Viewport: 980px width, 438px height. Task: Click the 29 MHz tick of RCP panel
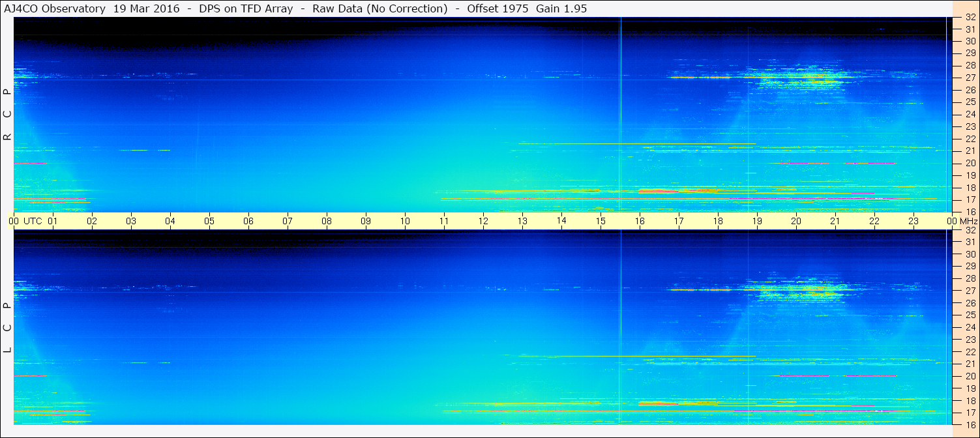click(x=970, y=53)
